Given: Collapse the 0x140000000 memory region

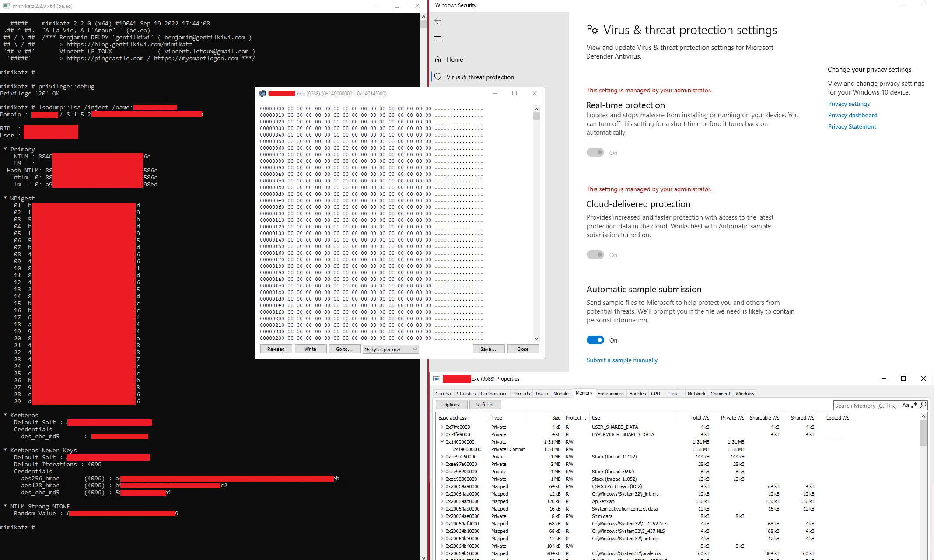Looking at the screenshot, I should click(x=442, y=442).
